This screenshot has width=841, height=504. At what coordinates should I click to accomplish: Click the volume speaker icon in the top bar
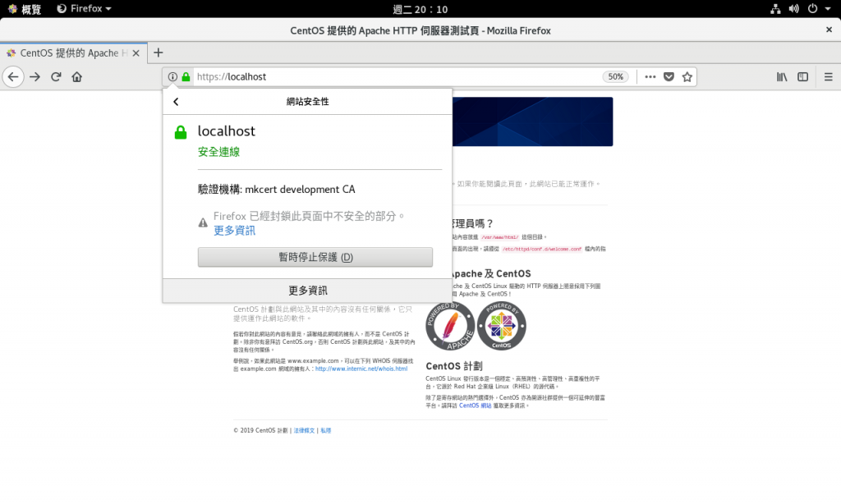tap(794, 8)
